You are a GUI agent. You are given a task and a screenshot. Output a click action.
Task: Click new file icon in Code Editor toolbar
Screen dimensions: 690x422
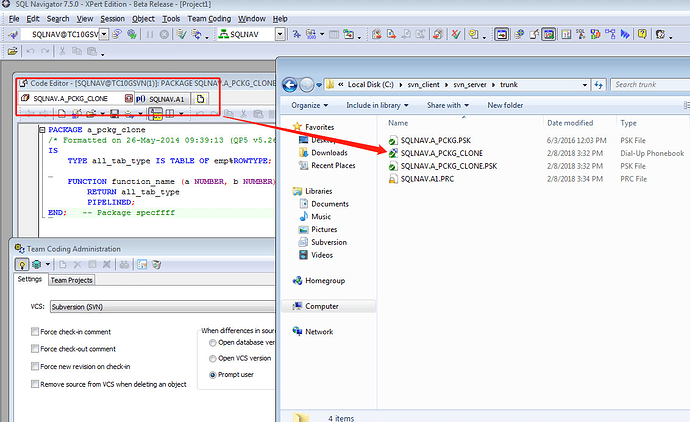coord(62,114)
